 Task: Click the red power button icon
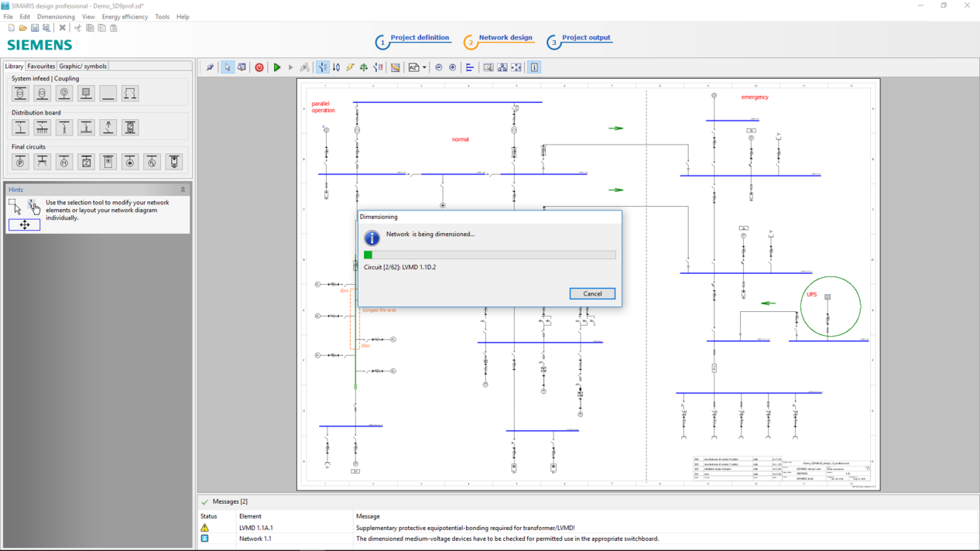259,67
